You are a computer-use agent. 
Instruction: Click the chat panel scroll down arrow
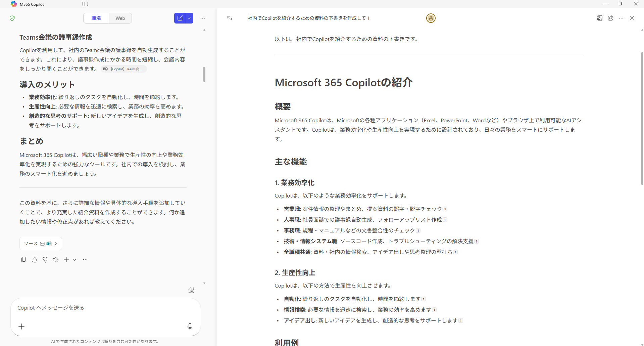click(x=204, y=283)
